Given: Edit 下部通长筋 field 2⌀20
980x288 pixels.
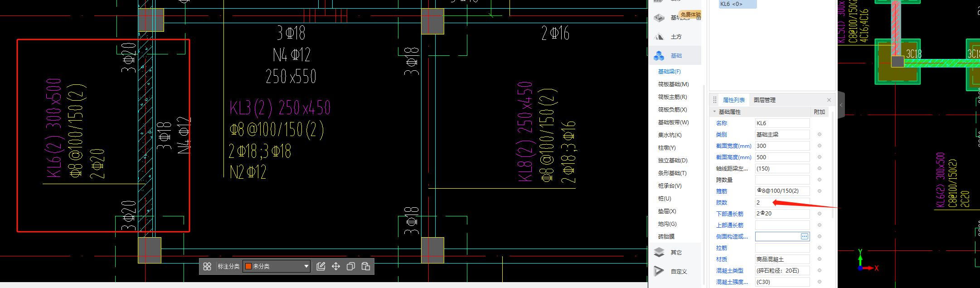Looking at the screenshot, I should pyautogui.click(x=782, y=214).
